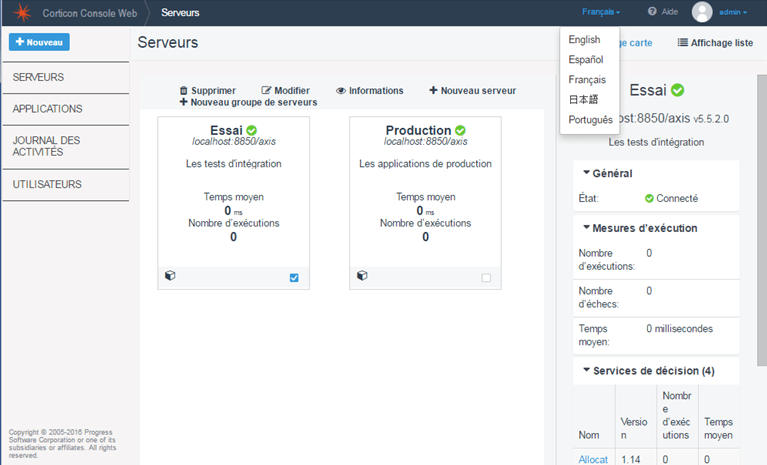The height and width of the screenshot is (465, 767).
Task: Open APPLICATIONS in the sidebar
Action: [x=48, y=108]
